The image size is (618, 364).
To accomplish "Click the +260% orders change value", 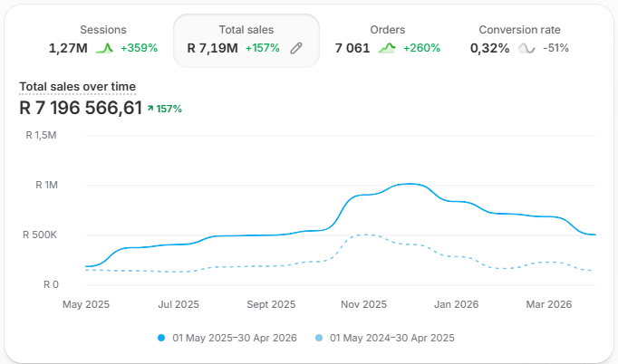I will (421, 48).
